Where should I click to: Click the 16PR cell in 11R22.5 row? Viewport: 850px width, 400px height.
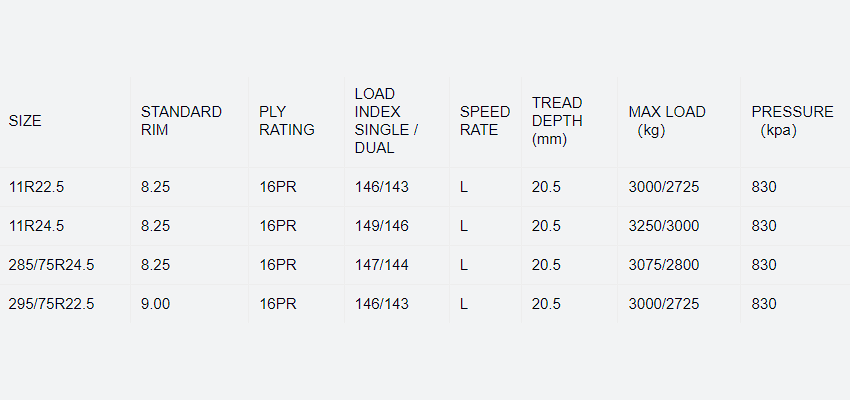tap(278, 187)
